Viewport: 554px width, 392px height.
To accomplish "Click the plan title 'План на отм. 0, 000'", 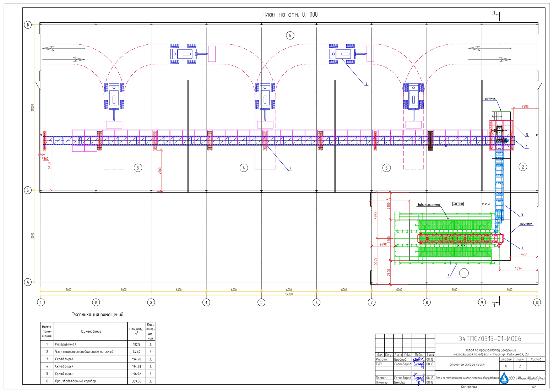I will [x=290, y=15].
